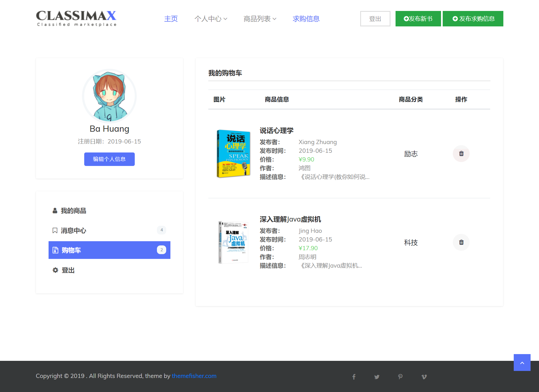The height and width of the screenshot is (392, 539).
Task: Open 消息中心 in the sidebar
Action: pyautogui.click(x=73, y=231)
